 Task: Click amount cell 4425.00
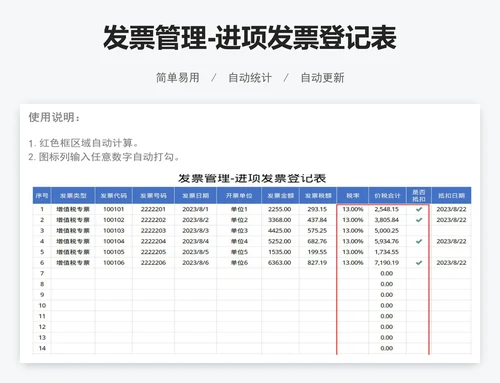(x=280, y=231)
